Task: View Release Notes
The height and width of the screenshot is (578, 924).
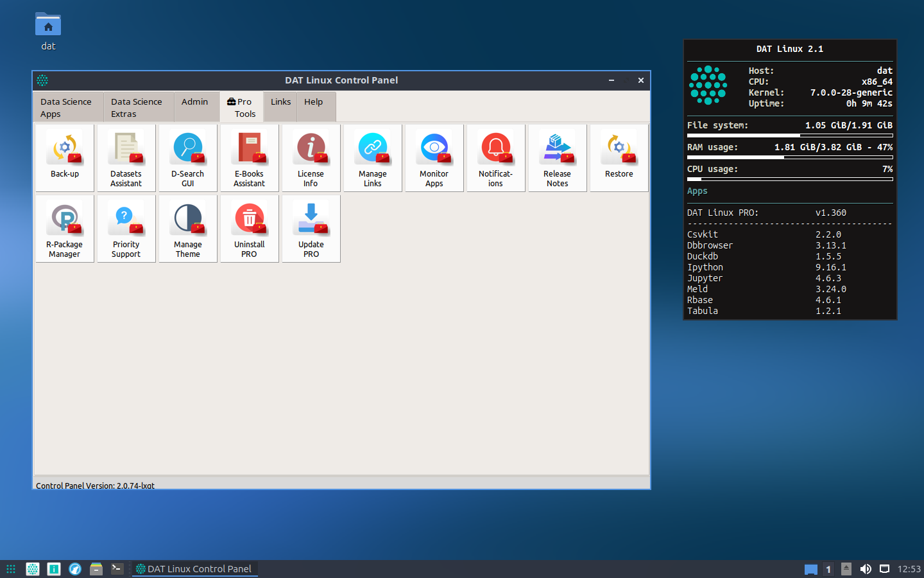Action: click(x=558, y=158)
